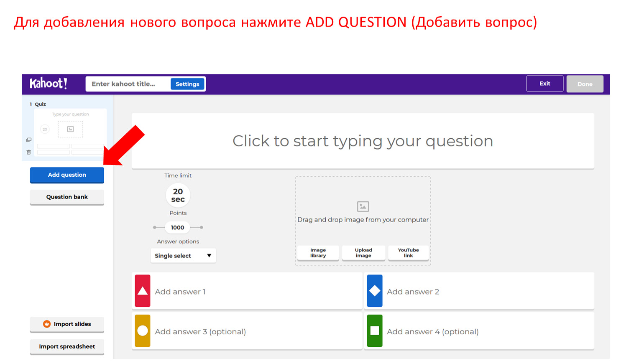Select the Quiz question 1 thumbnail

pos(70,132)
